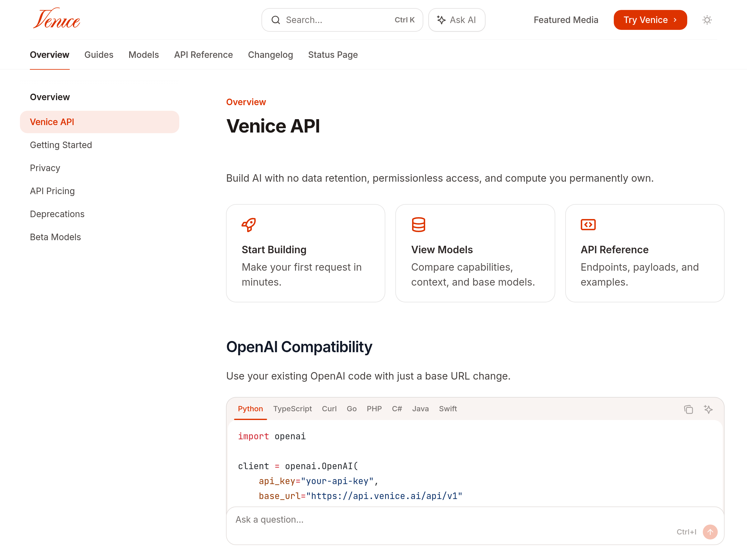Click the rocket icon in Start Building card
The height and width of the screenshot is (560, 747).
pyautogui.click(x=249, y=225)
